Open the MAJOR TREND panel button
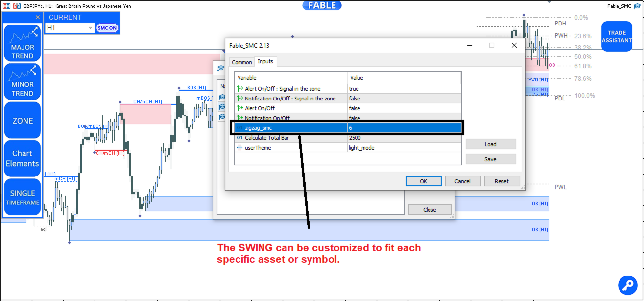 pos(23,42)
